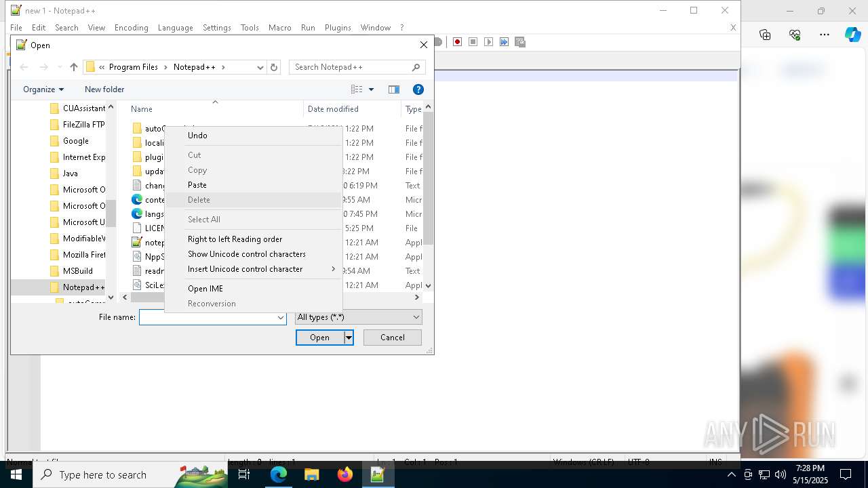Open the Encoding menu in Notepad++
Viewport: 868px width, 488px height.
(x=131, y=28)
